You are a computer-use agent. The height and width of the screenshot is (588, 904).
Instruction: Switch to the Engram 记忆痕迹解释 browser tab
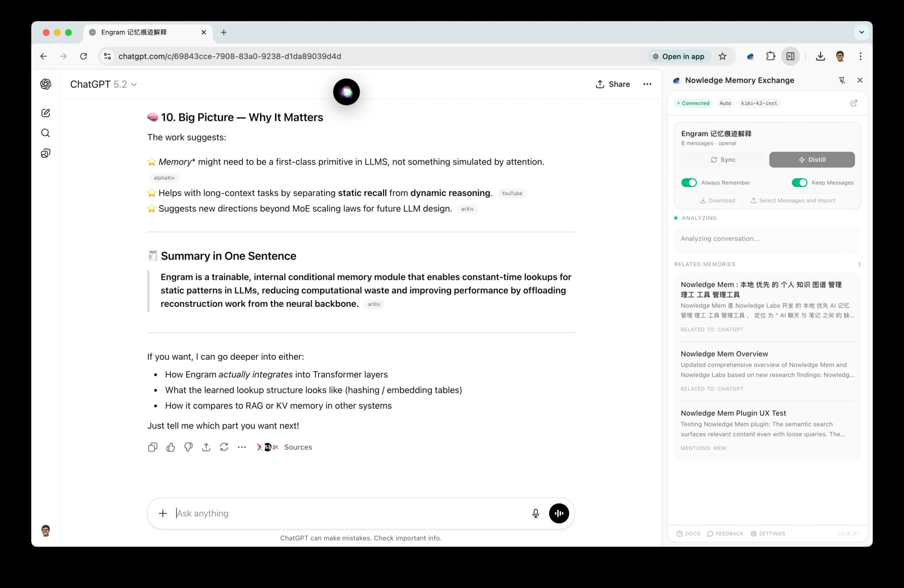click(141, 32)
